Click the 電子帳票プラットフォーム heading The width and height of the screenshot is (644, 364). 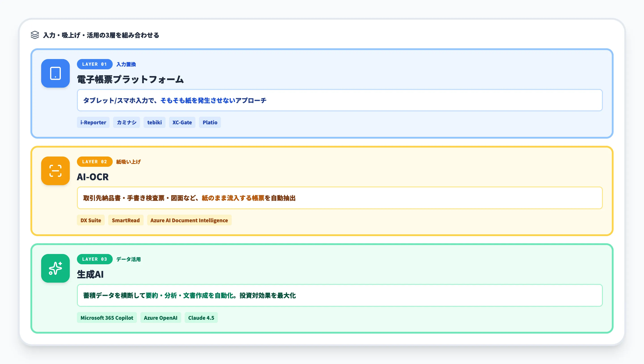click(x=130, y=80)
